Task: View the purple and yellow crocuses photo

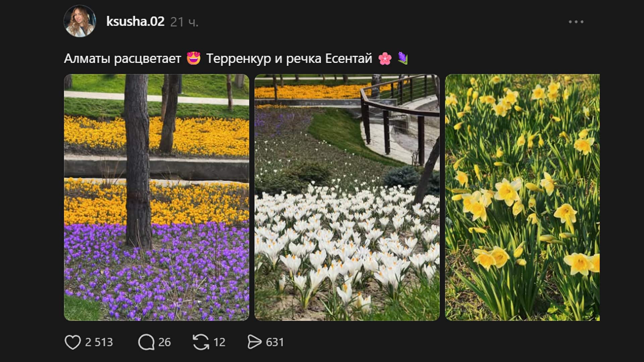Action: [x=157, y=197]
